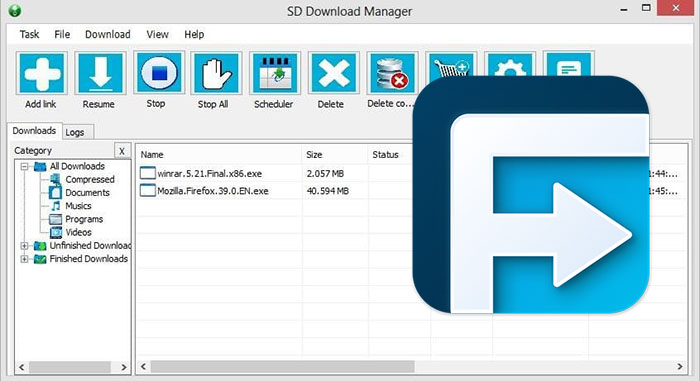Open the settings gear toolbar icon
Screen dimensions: 700x381
(x=510, y=64)
